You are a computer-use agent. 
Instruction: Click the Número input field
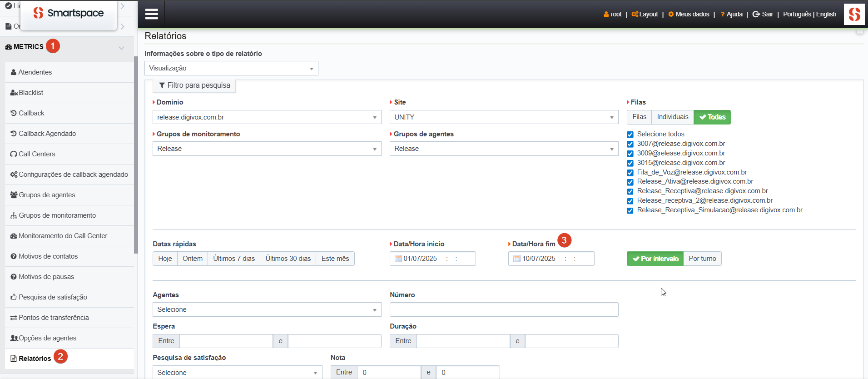point(504,309)
